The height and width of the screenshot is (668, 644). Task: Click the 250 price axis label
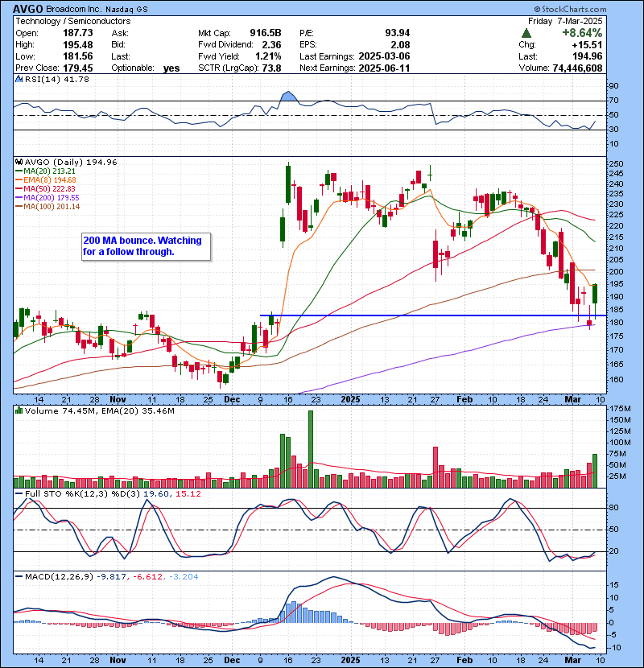point(617,163)
